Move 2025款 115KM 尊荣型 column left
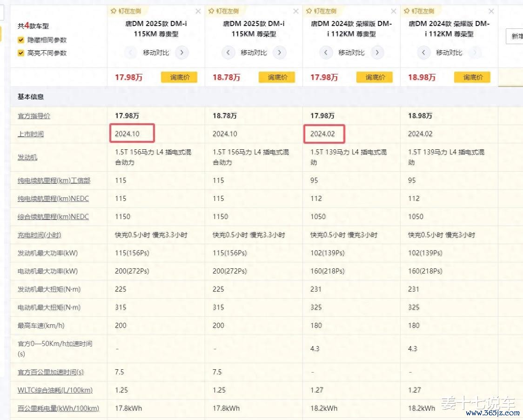 [x=228, y=53]
